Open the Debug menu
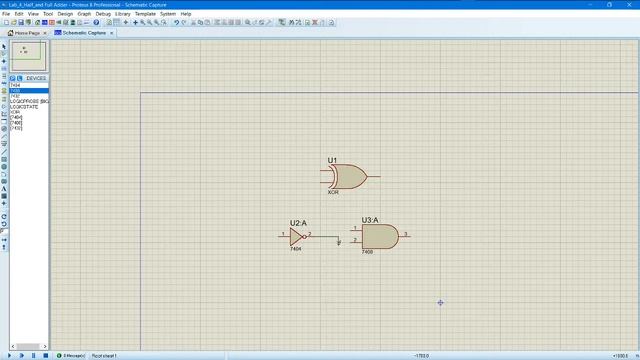The width and height of the screenshot is (640, 360). tap(103, 14)
